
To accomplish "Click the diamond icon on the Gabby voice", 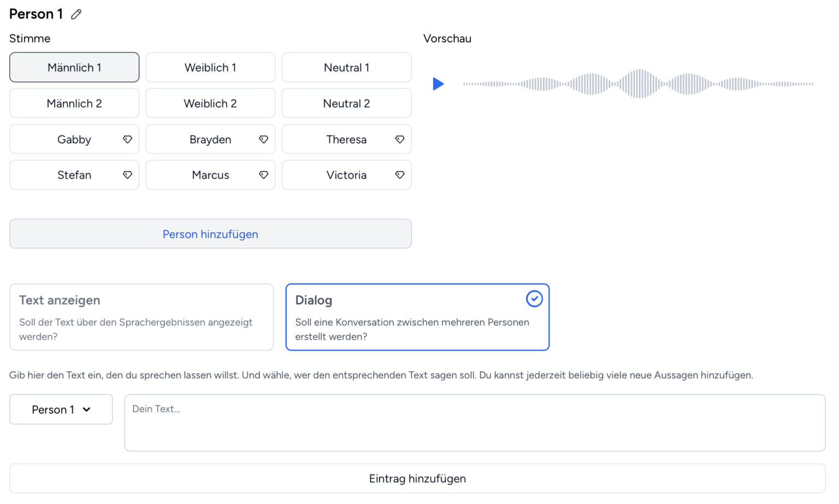I will [127, 139].
